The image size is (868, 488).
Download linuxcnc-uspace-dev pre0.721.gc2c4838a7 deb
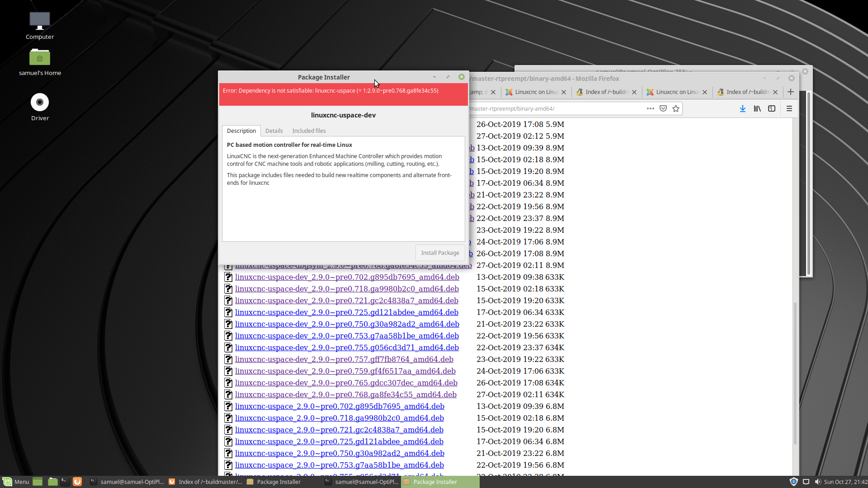346,300
